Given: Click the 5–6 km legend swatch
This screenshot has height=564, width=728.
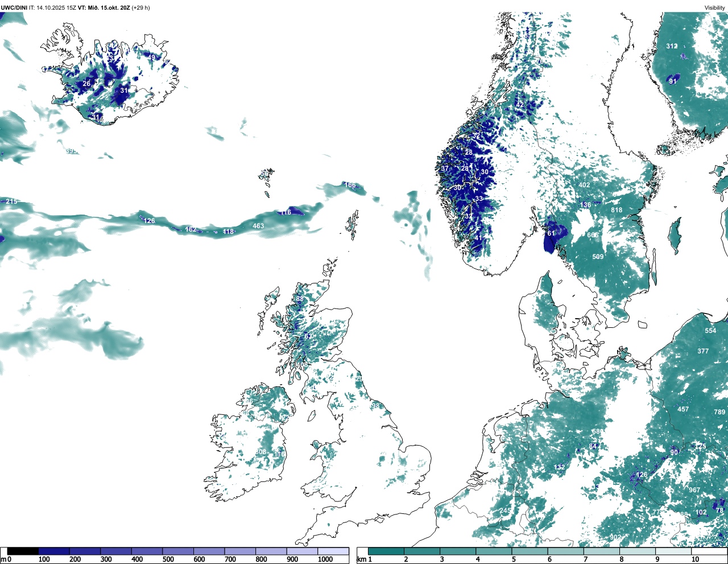Looking at the screenshot, I should [530, 551].
